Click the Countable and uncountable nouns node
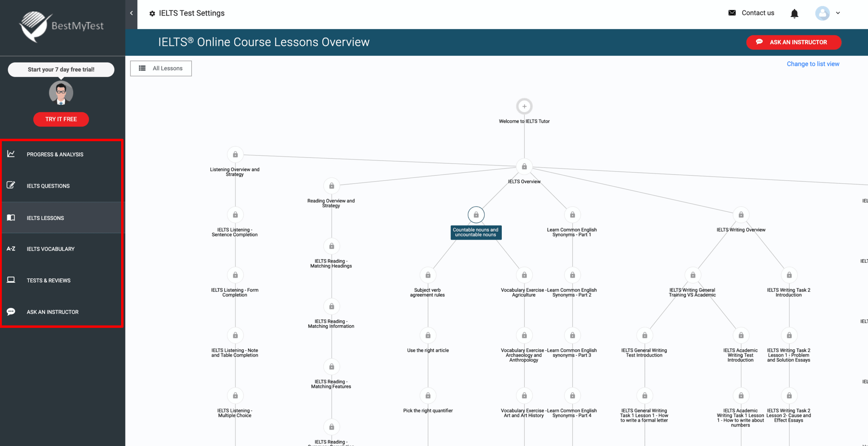Screen dimensions: 868x446 (475, 215)
